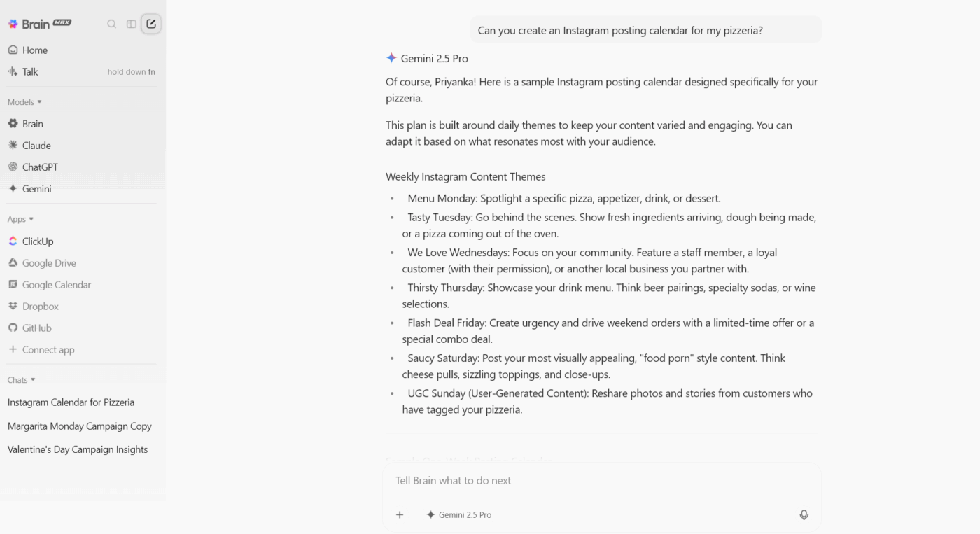Open the ClickUp app integration
The height and width of the screenshot is (534, 980).
pyautogui.click(x=36, y=241)
